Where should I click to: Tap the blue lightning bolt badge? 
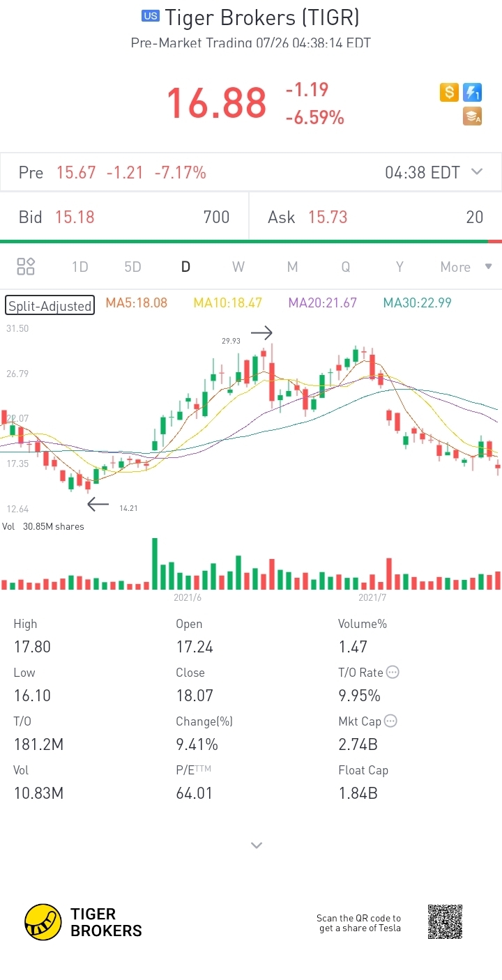pyautogui.click(x=473, y=92)
